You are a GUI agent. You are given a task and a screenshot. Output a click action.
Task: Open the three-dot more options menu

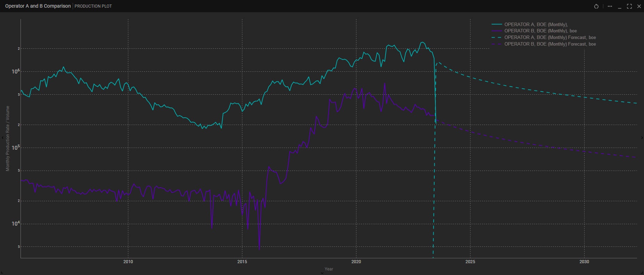click(x=610, y=6)
